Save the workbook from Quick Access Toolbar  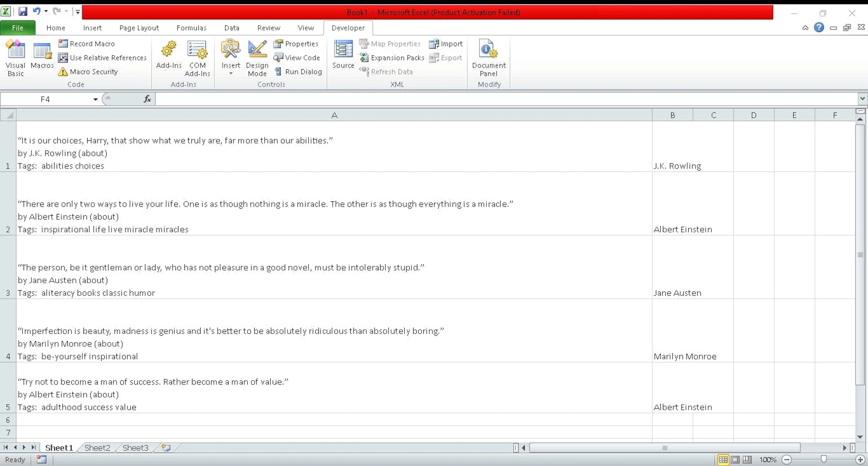[23, 12]
